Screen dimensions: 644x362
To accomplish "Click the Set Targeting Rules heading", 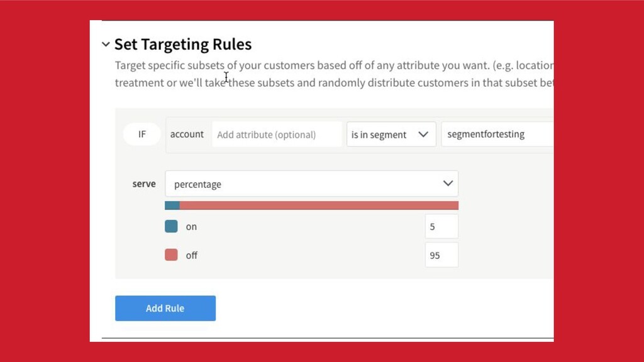I will click(183, 45).
